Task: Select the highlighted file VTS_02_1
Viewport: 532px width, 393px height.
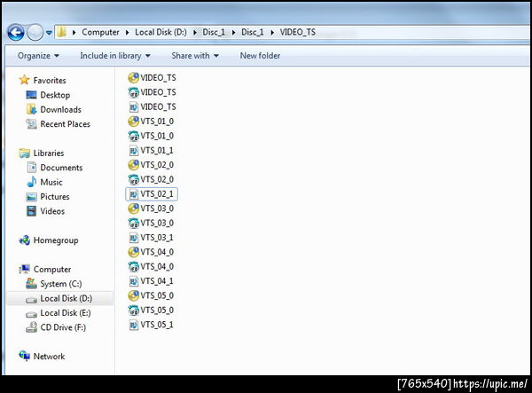Action: [x=152, y=194]
